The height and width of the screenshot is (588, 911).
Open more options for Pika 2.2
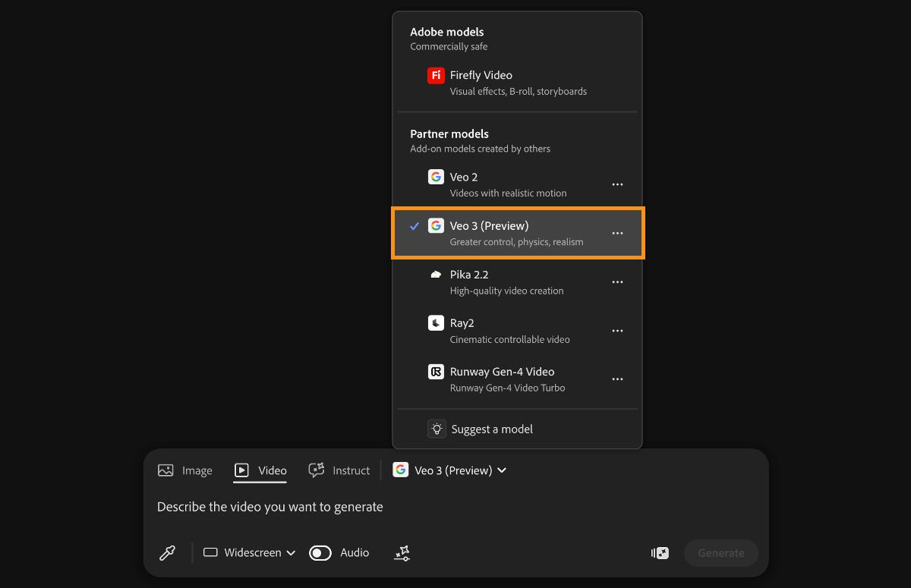617,282
